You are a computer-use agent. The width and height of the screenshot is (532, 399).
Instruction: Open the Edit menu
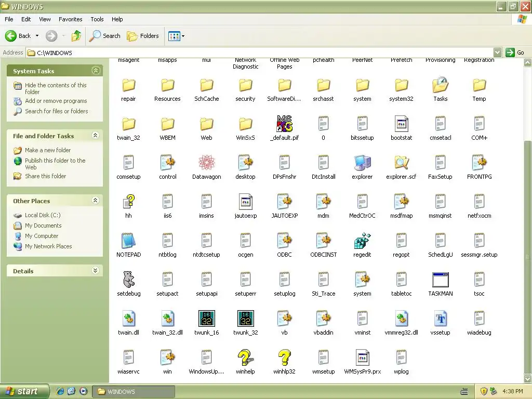26,19
